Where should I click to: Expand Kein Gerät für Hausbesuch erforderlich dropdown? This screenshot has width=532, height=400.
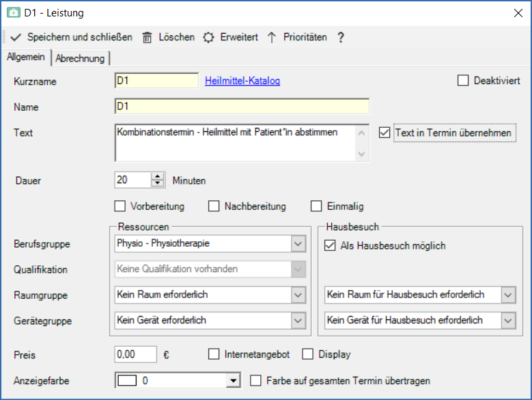click(507, 320)
